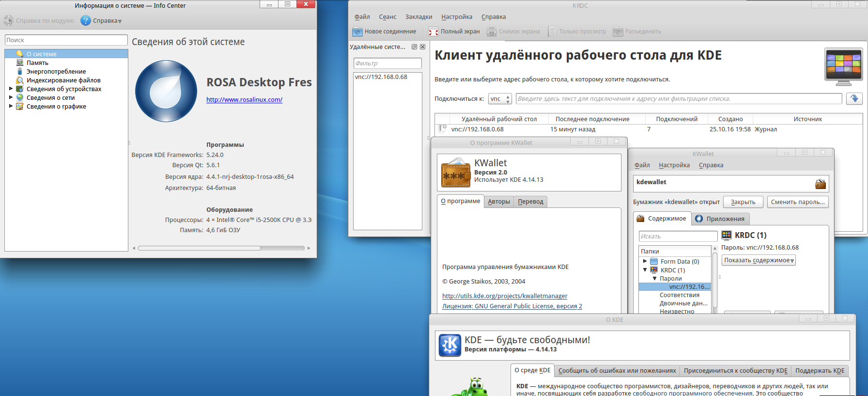Click the connection address input field
868x396 pixels.
coord(679,99)
